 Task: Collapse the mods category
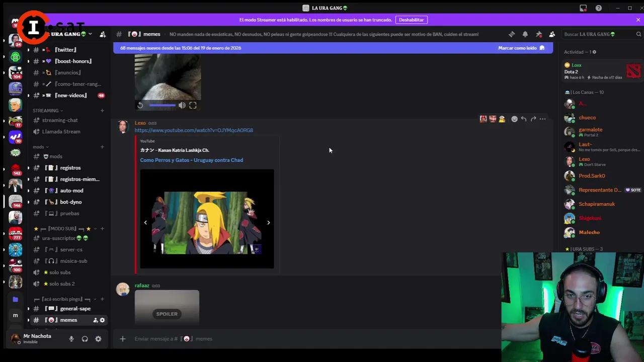pos(40,147)
